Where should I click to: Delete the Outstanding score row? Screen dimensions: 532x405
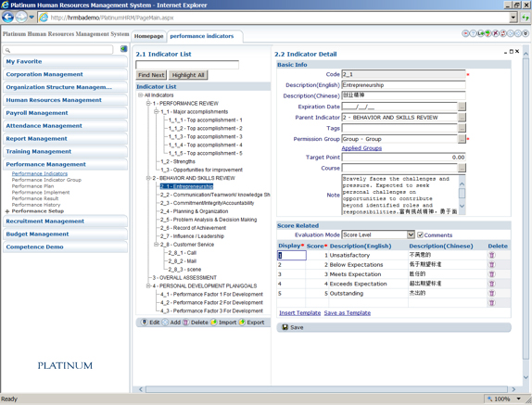click(491, 293)
